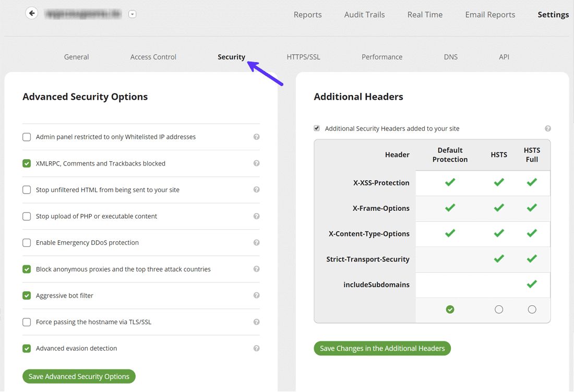
Task: Click the back arrow icon
Action: 32,14
